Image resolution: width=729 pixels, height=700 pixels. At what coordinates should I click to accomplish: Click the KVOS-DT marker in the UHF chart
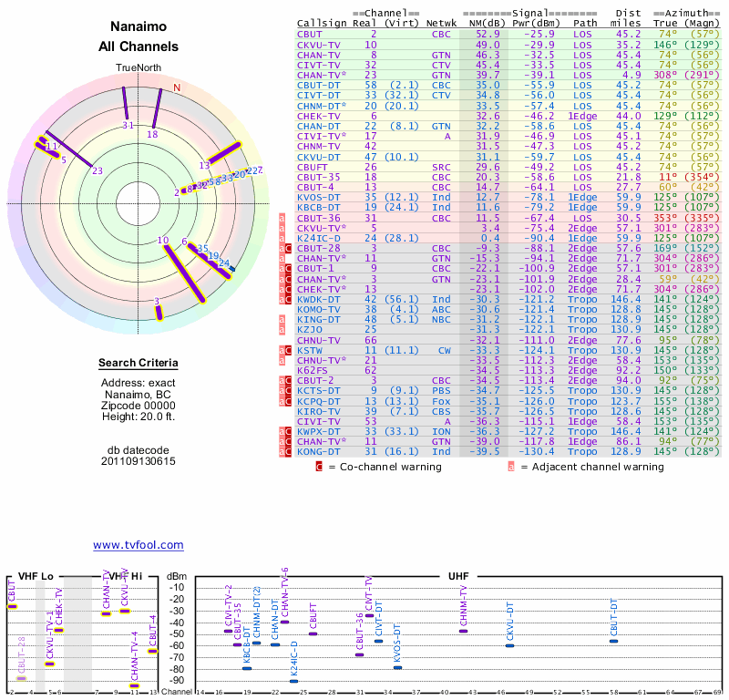point(397,668)
